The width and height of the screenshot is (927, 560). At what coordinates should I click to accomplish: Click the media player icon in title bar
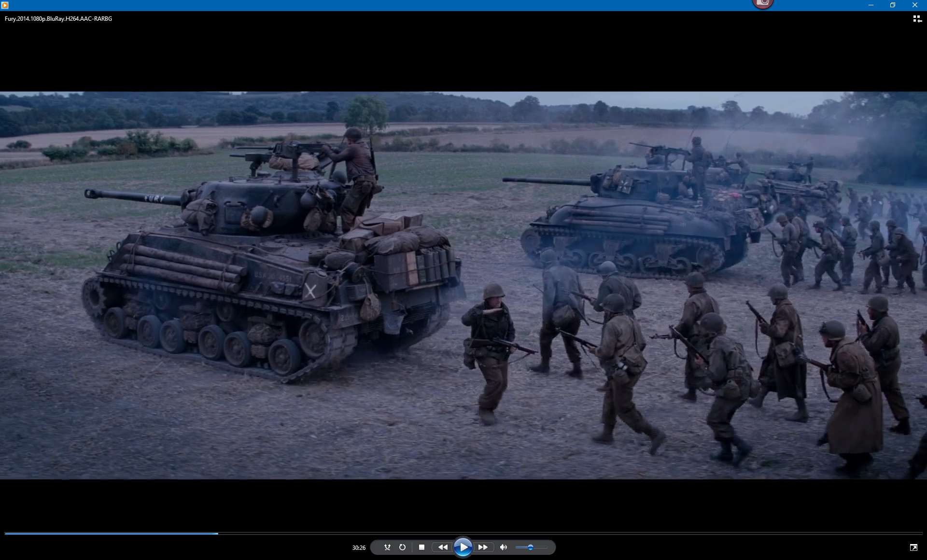click(5, 5)
